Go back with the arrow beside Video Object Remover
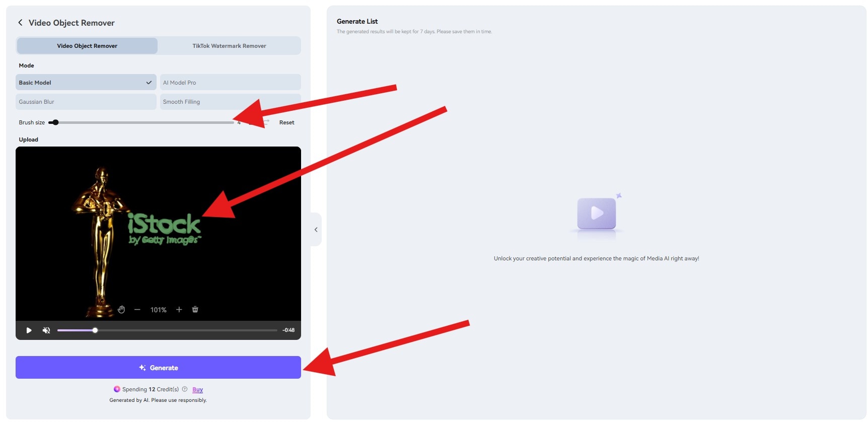The height and width of the screenshot is (422, 868). [x=20, y=23]
